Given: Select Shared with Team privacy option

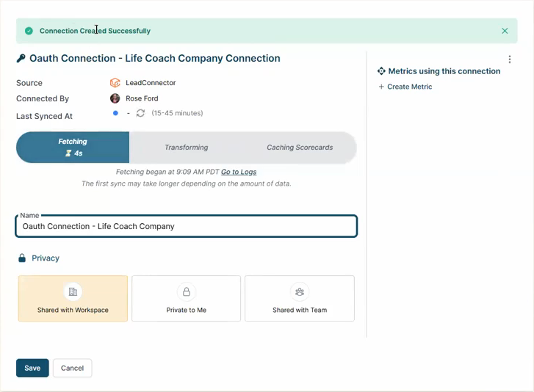Looking at the screenshot, I should pos(300,299).
